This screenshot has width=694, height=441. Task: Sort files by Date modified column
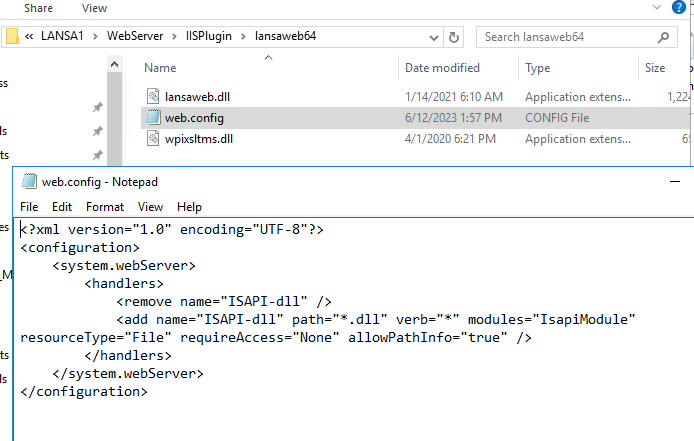442,68
